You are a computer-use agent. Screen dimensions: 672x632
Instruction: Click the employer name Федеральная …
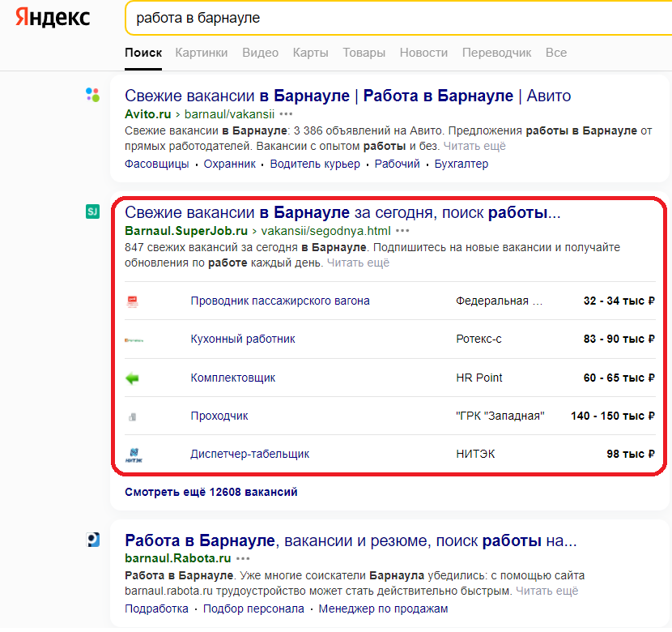click(500, 301)
